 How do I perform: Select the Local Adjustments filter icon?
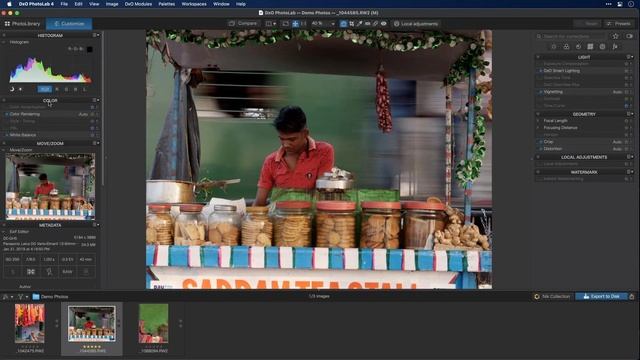point(602,47)
